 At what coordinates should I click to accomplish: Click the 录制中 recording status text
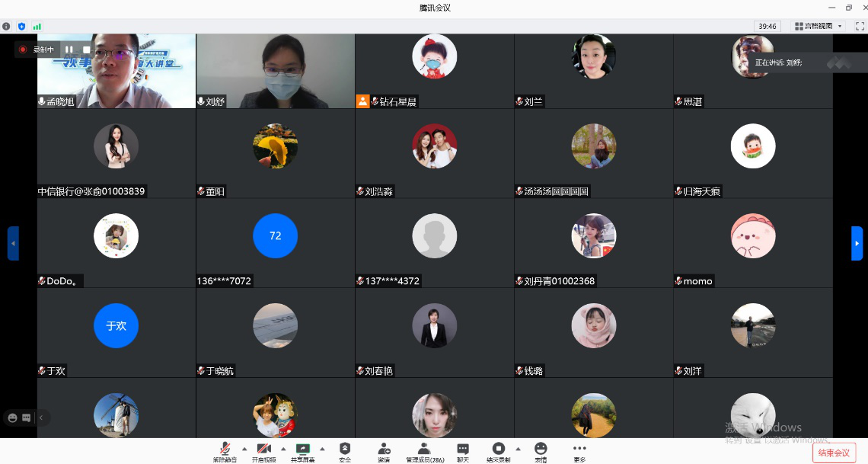tap(43, 50)
